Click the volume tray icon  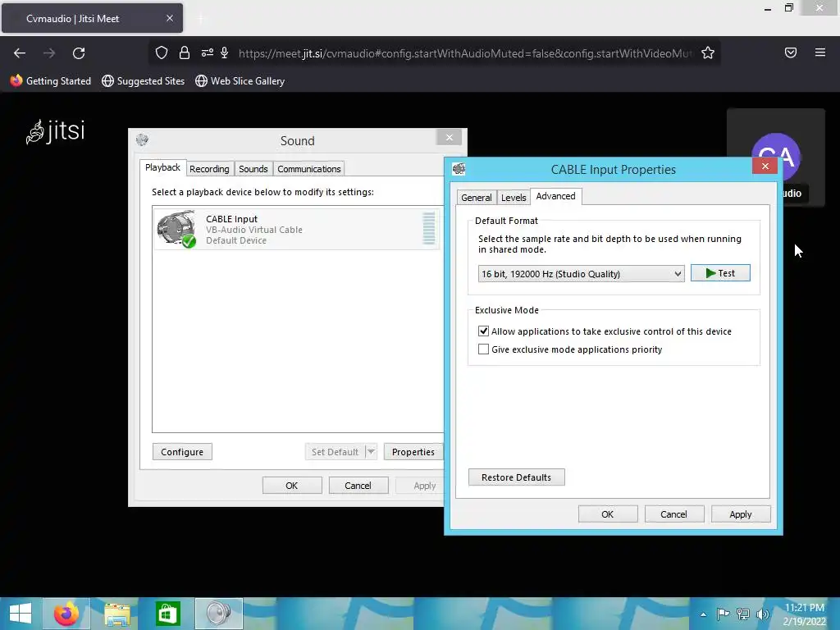pyautogui.click(x=762, y=614)
